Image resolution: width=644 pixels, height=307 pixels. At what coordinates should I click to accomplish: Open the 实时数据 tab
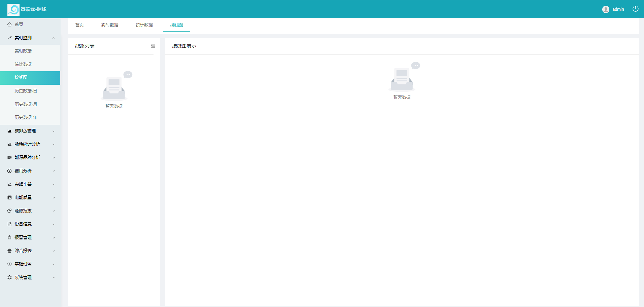coord(109,25)
